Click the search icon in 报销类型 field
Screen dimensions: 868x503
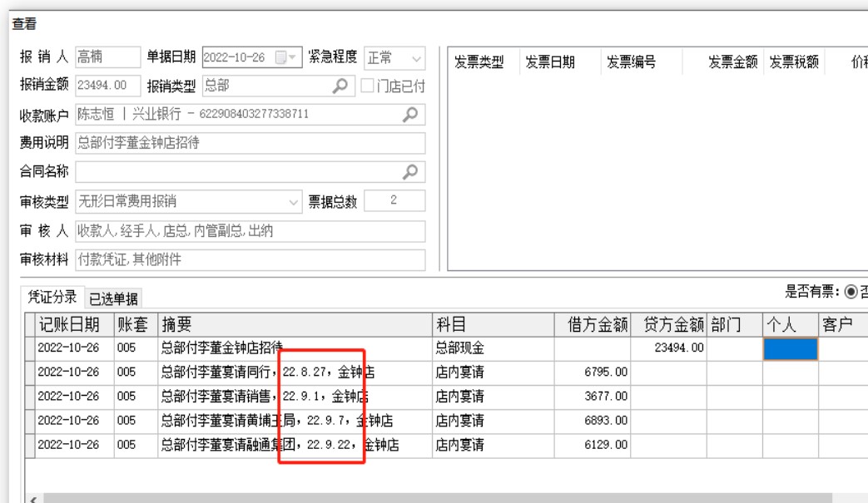point(340,85)
